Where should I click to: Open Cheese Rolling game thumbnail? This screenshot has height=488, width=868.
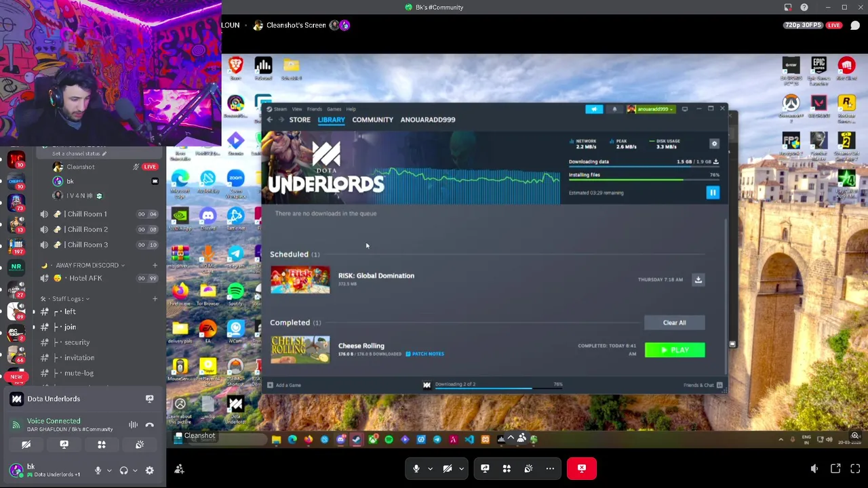[x=300, y=350]
